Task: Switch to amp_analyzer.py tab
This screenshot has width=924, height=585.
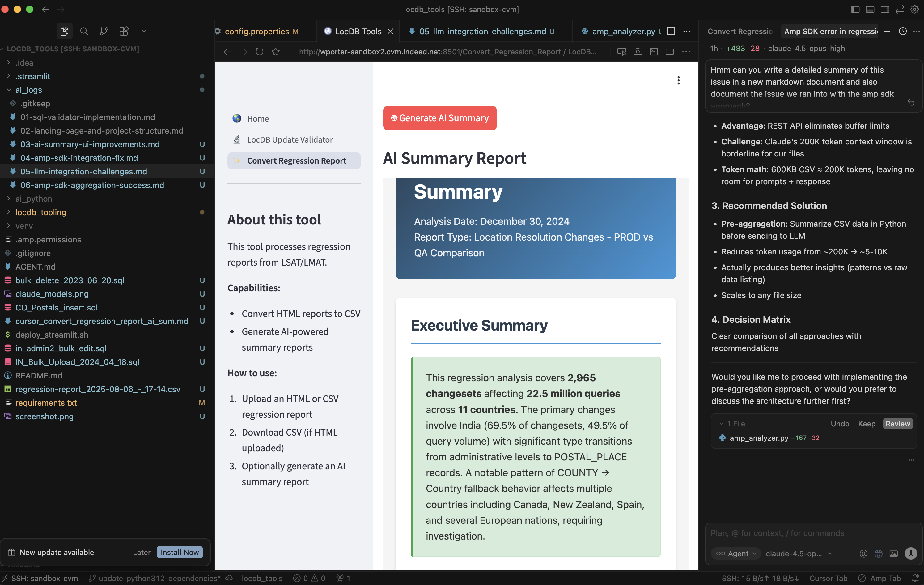Action: coord(623,32)
